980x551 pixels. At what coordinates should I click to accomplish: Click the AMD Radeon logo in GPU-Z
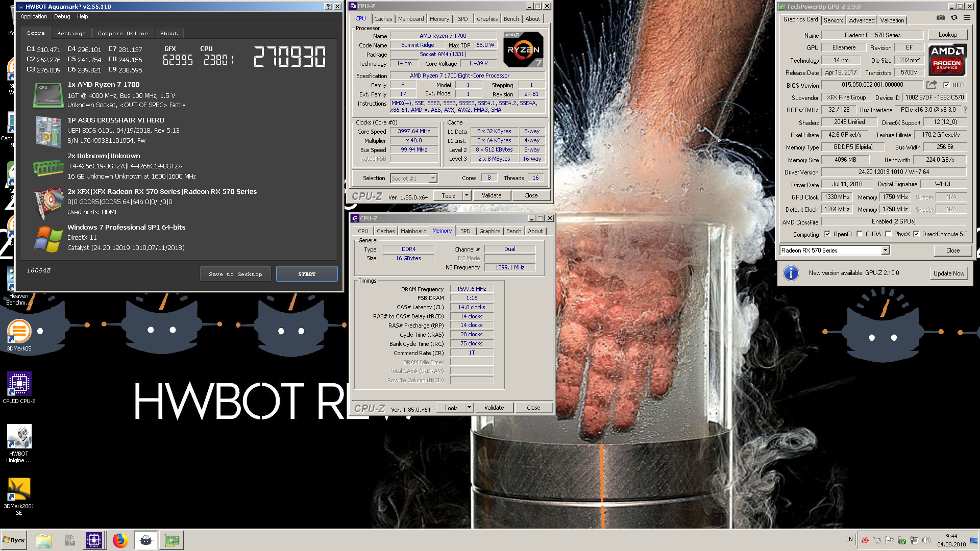click(947, 60)
